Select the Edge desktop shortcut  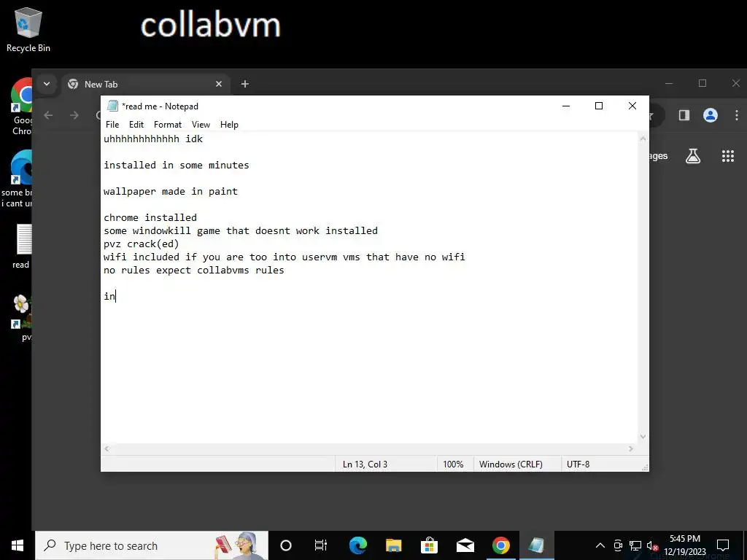[18, 179]
